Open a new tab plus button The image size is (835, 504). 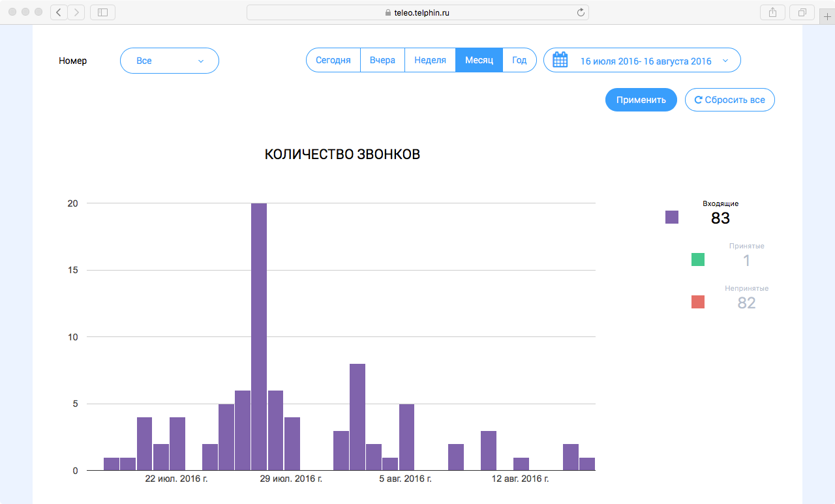[x=827, y=17]
